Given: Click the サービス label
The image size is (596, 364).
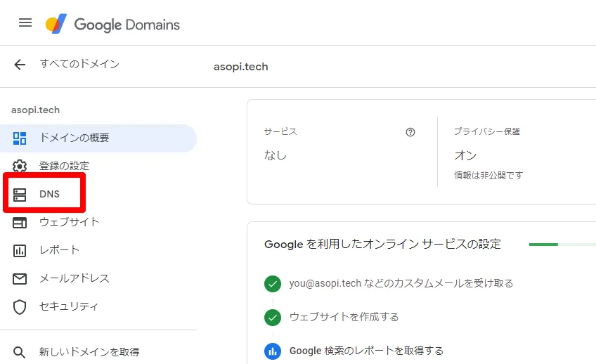Looking at the screenshot, I should [280, 132].
